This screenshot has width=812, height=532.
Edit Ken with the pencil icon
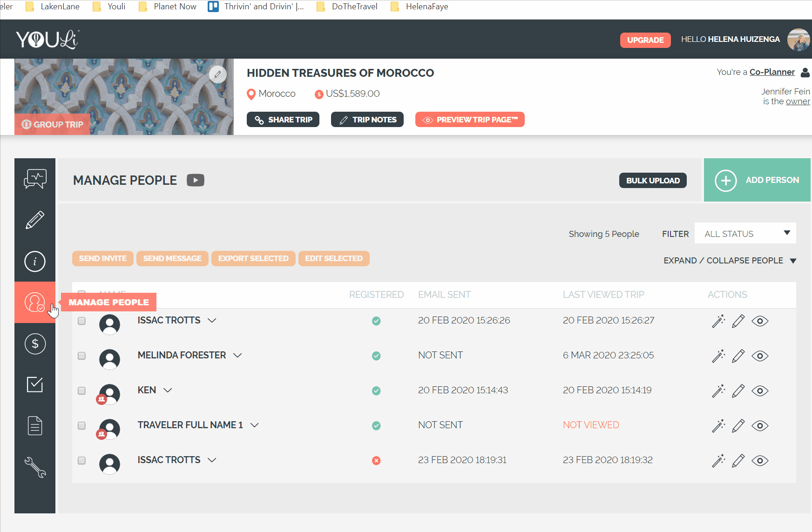pyautogui.click(x=738, y=391)
